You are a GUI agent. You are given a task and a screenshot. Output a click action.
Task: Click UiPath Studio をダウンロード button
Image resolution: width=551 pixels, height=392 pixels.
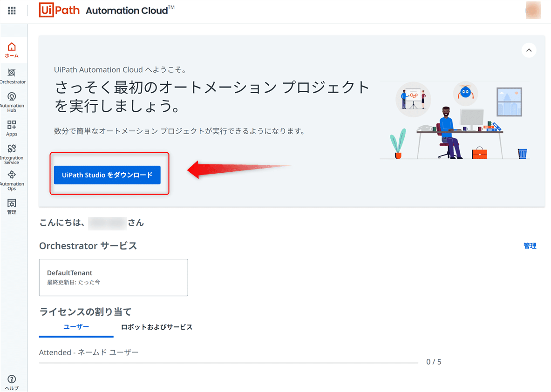107,175
